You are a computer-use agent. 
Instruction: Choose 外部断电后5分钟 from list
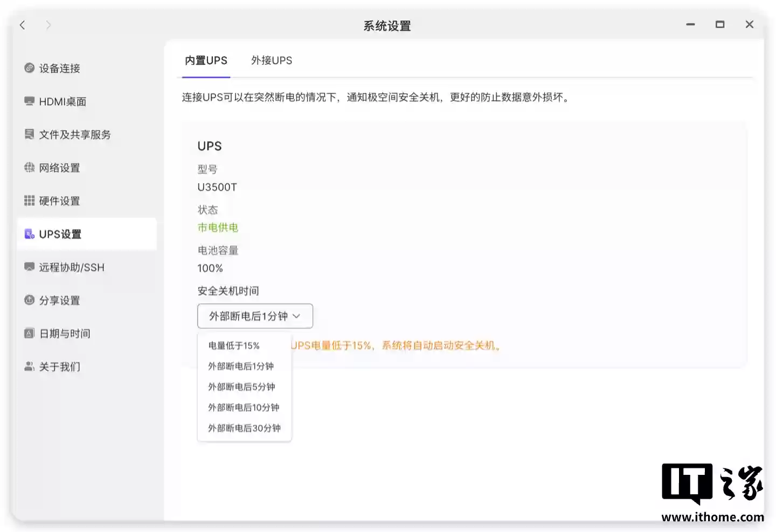pos(241,387)
